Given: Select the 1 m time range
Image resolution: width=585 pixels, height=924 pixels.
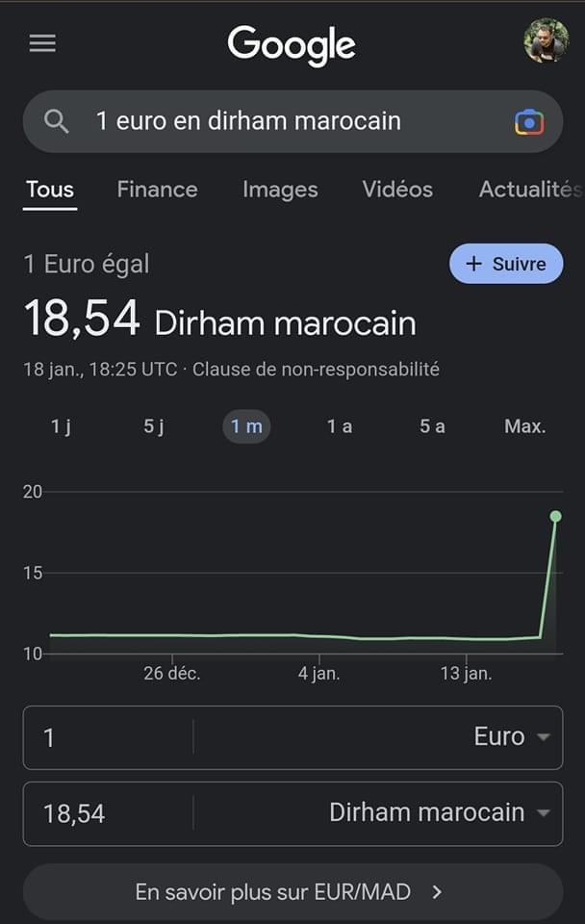Looking at the screenshot, I should 246,426.
